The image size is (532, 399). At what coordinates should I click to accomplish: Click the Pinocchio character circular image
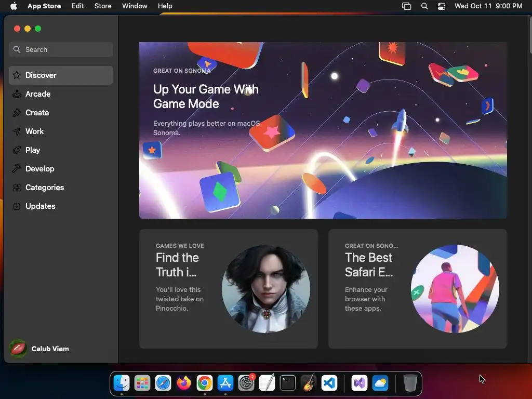click(x=265, y=289)
